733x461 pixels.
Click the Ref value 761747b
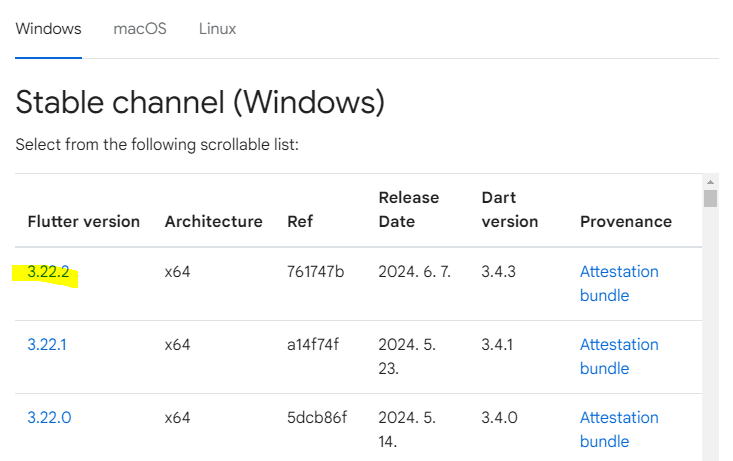pyautogui.click(x=316, y=272)
